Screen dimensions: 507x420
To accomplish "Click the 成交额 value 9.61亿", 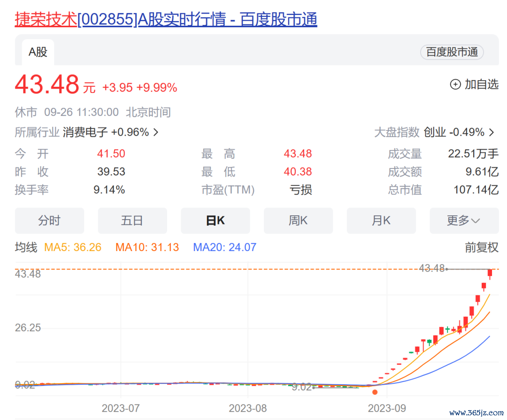I will click(482, 172).
